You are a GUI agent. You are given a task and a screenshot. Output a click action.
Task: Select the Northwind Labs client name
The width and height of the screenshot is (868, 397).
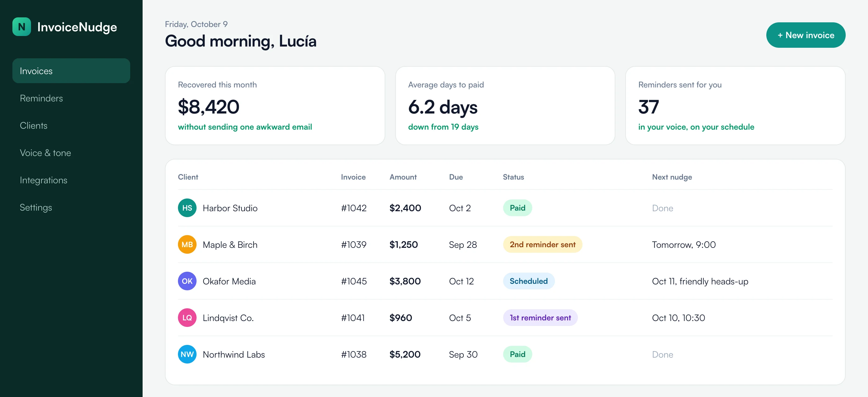[234, 355]
